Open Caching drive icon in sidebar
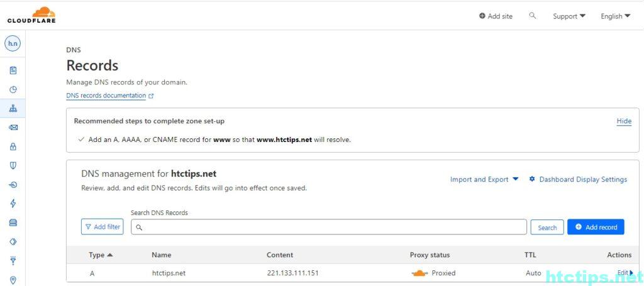The height and width of the screenshot is (286, 644). coord(13,223)
